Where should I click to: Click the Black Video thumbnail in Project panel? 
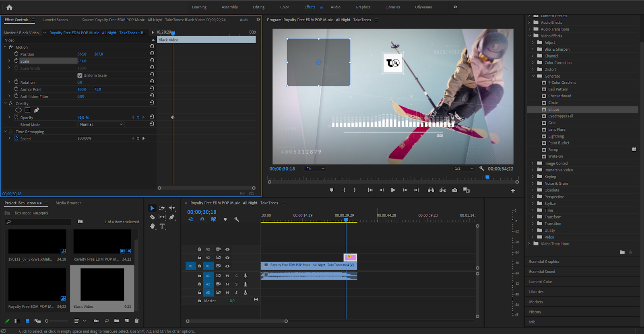[x=102, y=285]
